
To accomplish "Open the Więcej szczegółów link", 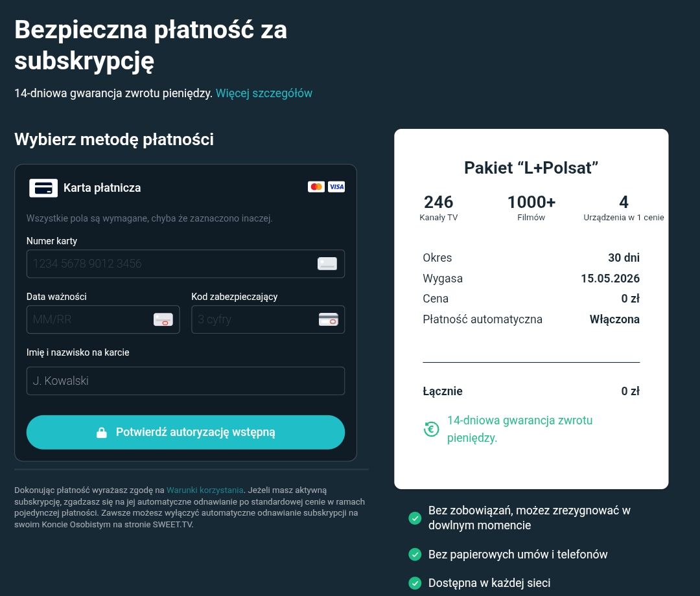I will tap(264, 93).
